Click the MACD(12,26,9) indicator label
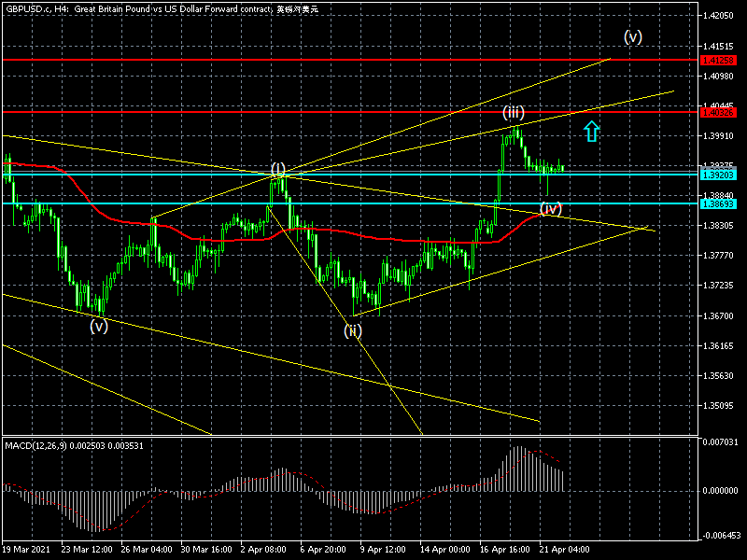The image size is (747, 560). [x=36, y=446]
